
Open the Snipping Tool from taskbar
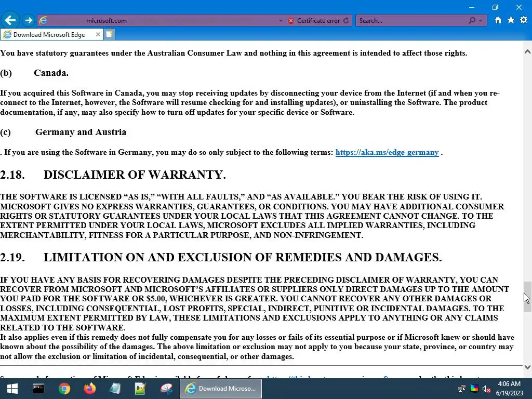point(166,389)
